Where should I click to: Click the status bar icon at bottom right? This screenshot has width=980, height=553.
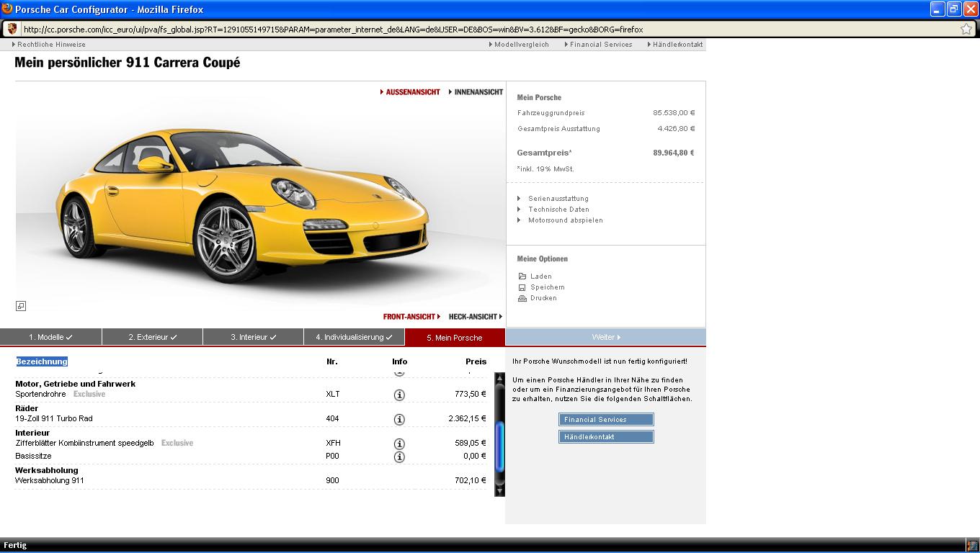click(x=973, y=546)
